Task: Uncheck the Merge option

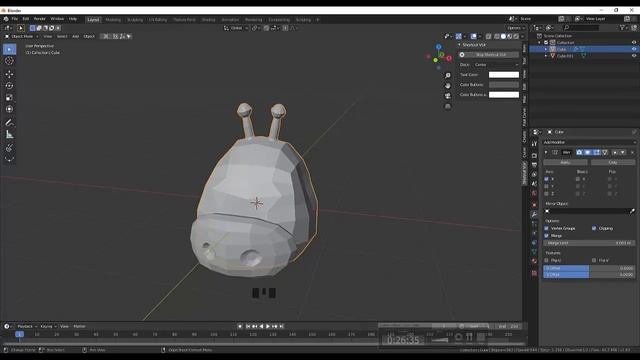Action: coord(547,236)
